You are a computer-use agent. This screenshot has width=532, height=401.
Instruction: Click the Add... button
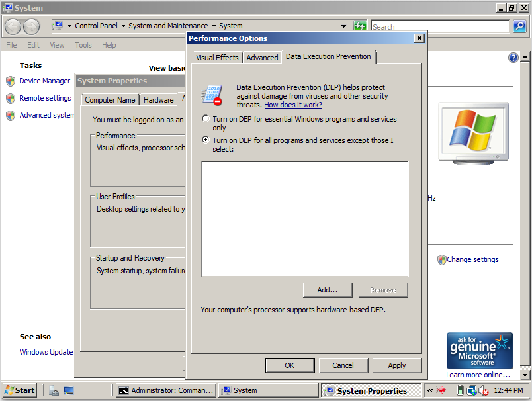[x=328, y=290]
